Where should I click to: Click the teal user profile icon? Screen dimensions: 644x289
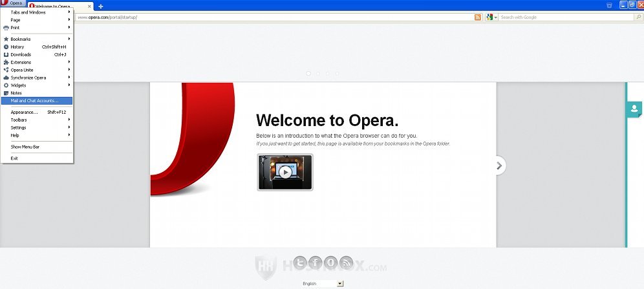point(634,109)
